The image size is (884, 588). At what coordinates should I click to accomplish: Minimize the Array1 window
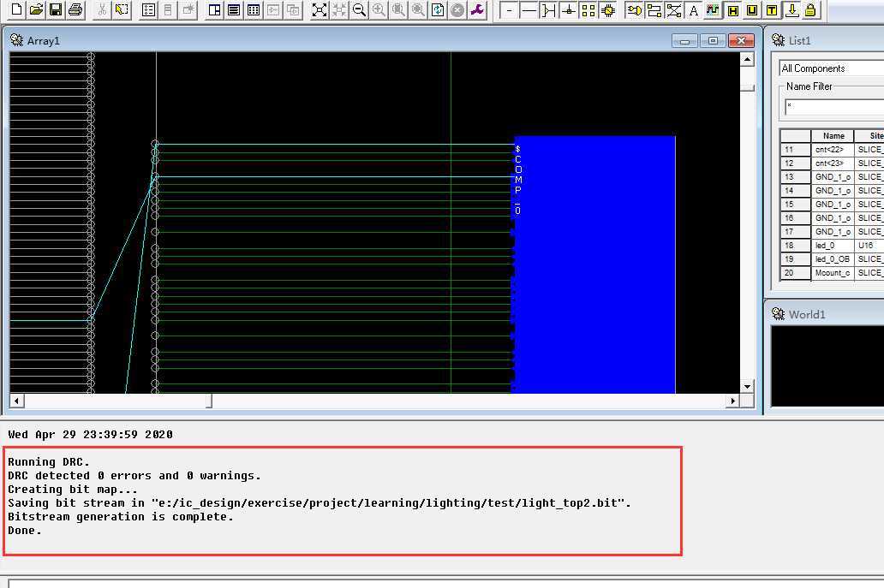click(x=685, y=40)
